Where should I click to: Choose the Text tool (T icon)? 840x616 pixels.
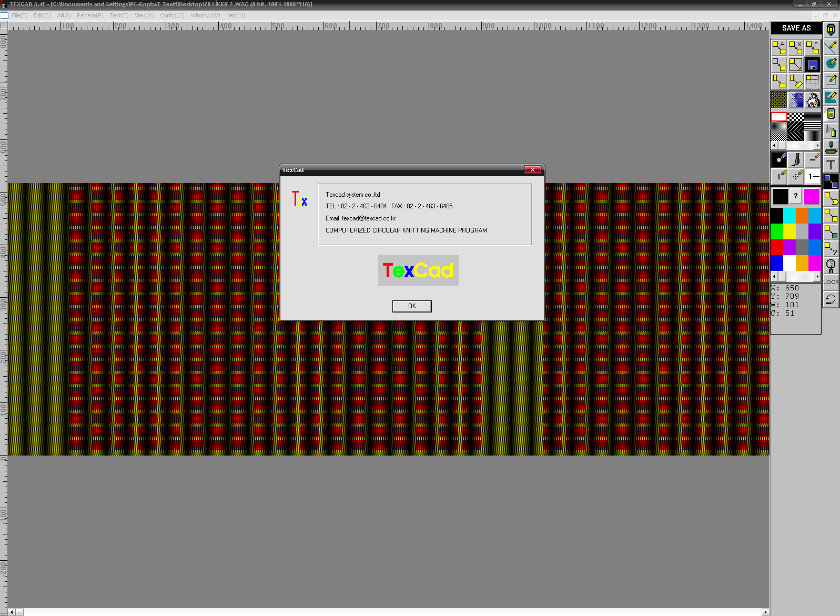[831, 165]
